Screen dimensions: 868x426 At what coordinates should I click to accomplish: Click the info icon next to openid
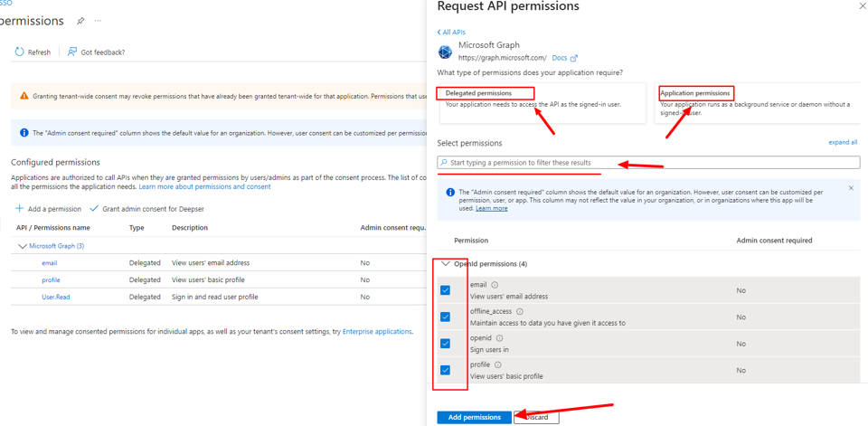(499, 338)
